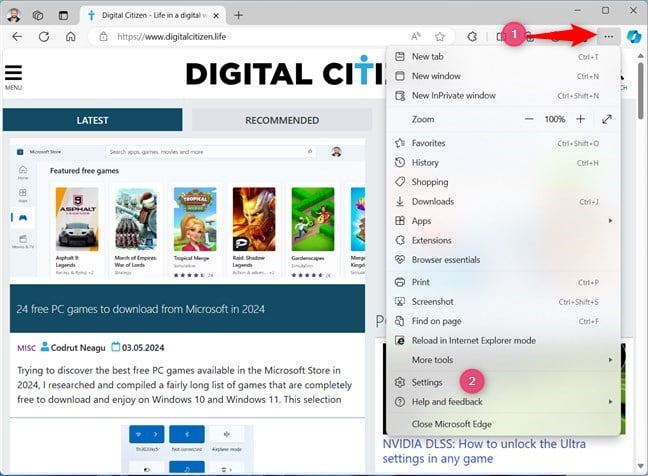Open the Edge profile avatar
The height and width of the screenshot is (476, 648).
[x=14, y=15]
